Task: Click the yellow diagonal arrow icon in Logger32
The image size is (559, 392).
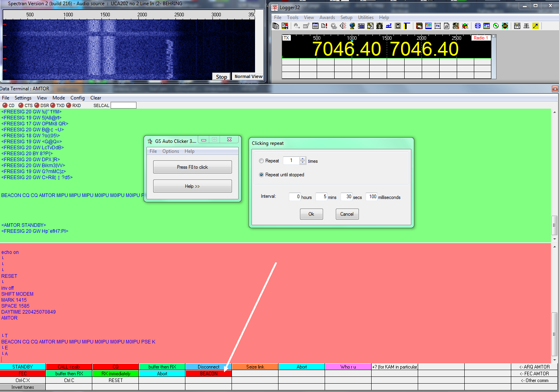Action: coord(536,26)
